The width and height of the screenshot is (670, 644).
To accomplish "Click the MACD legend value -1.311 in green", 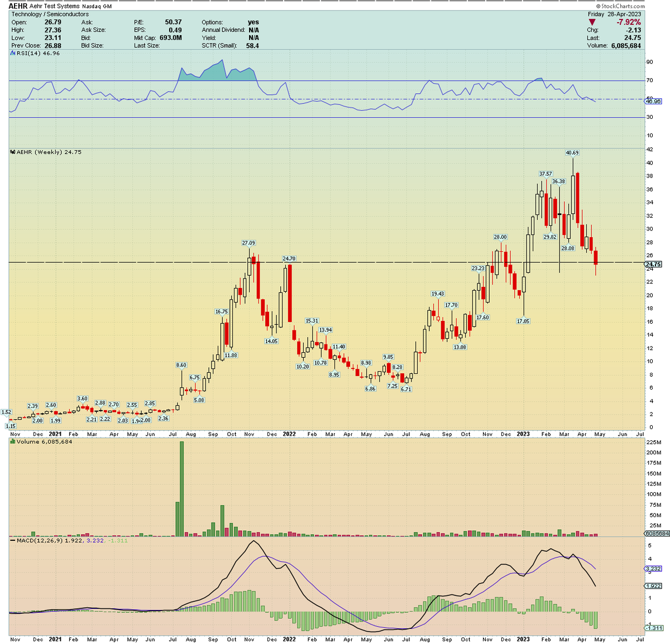I will click(x=118, y=540).
